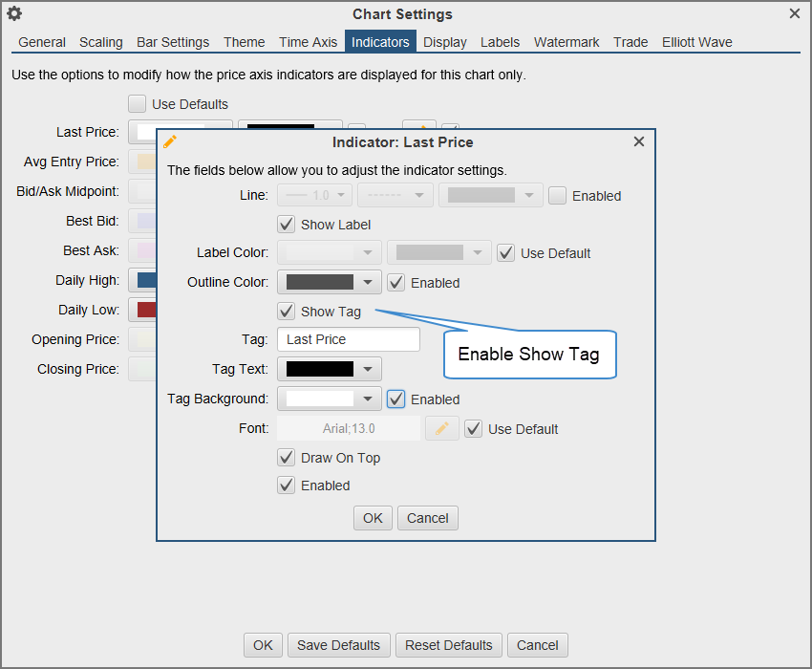The width and height of the screenshot is (812, 669).
Task: Click the gear icon in Chart Settings title bar
Action: pos(14,13)
